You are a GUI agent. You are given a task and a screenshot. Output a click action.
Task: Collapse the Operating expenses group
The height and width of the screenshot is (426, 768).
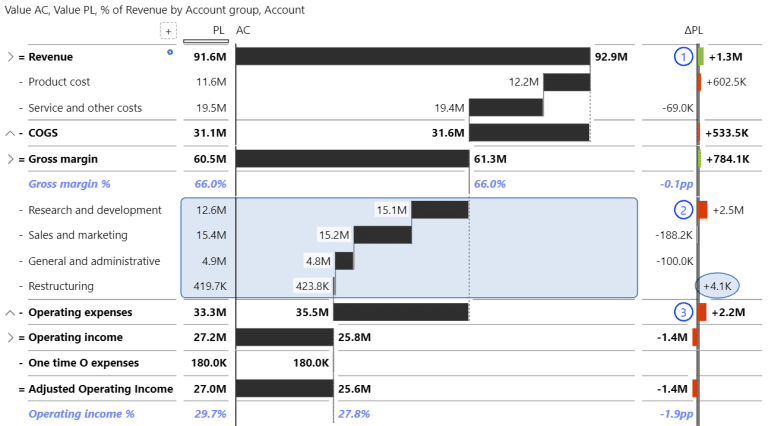[x=10, y=312]
